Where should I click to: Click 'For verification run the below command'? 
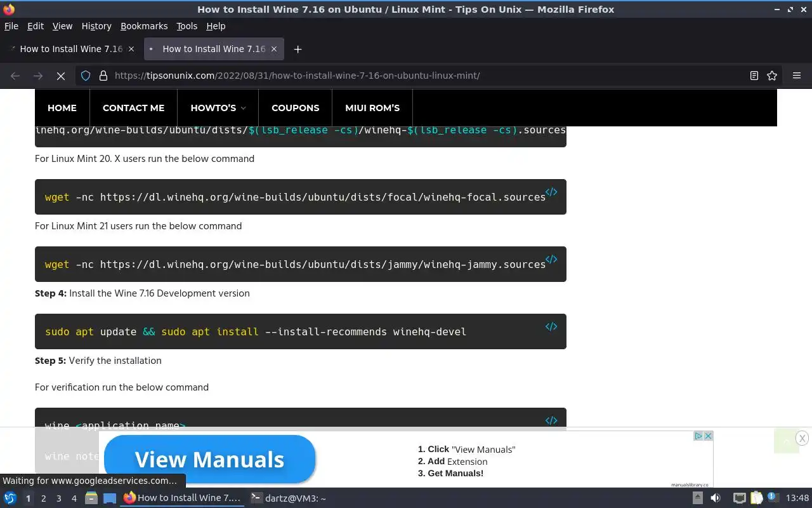(122, 387)
